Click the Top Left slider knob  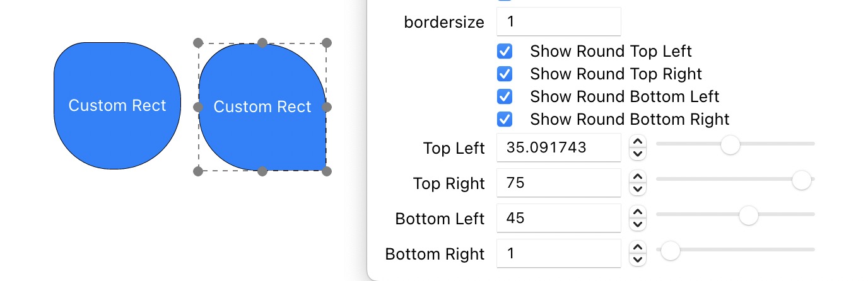point(730,144)
